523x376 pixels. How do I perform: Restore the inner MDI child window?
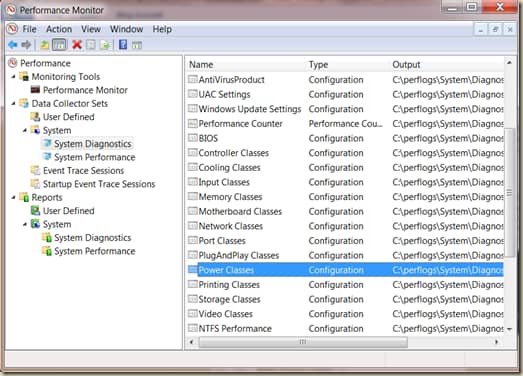(495, 30)
